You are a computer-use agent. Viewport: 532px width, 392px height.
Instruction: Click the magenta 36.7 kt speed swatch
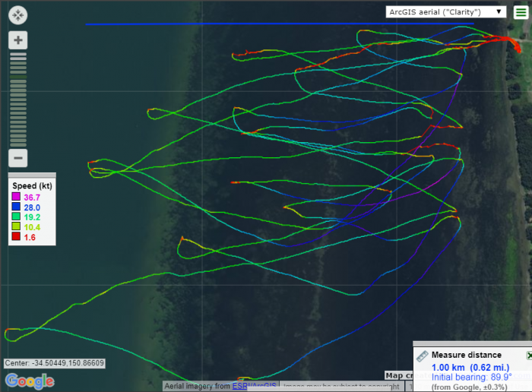[16, 198]
